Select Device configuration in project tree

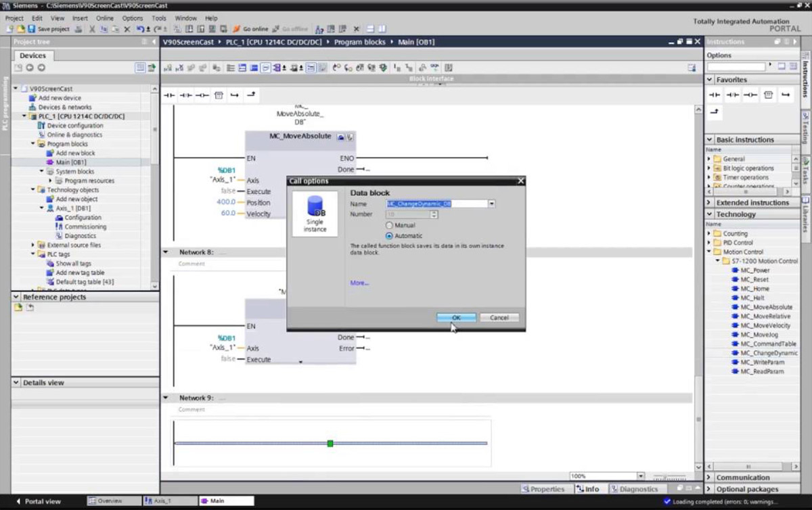click(x=74, y=126)
